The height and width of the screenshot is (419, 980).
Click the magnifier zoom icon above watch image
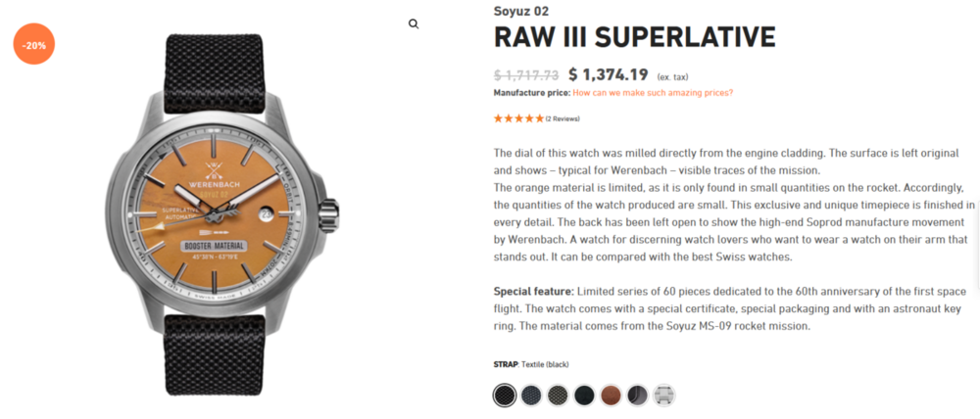[x=414, y=24]
